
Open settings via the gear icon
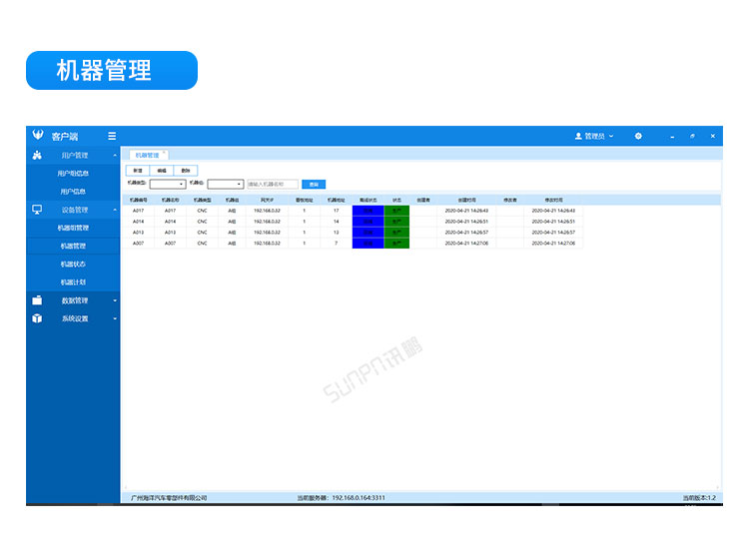click(x=638, y=136)
